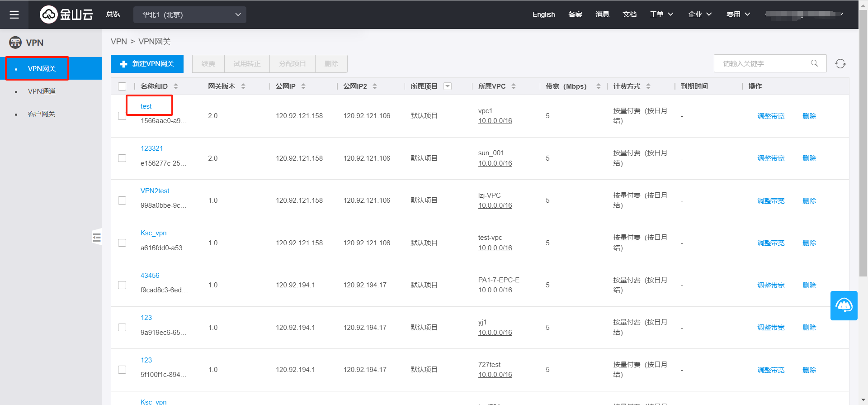Open the floating customer support chat icon
Image resolution: width=868 pixels, height=405 pixels.
pyautogui.click(x=844, y=305)
